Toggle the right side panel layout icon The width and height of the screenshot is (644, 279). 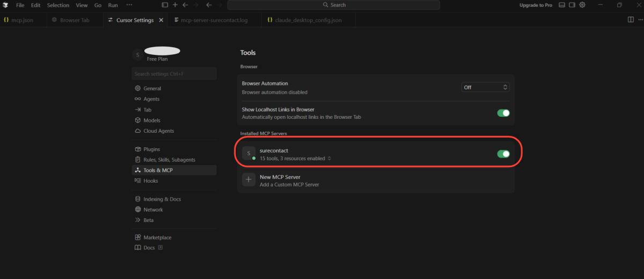pos(572,5)
